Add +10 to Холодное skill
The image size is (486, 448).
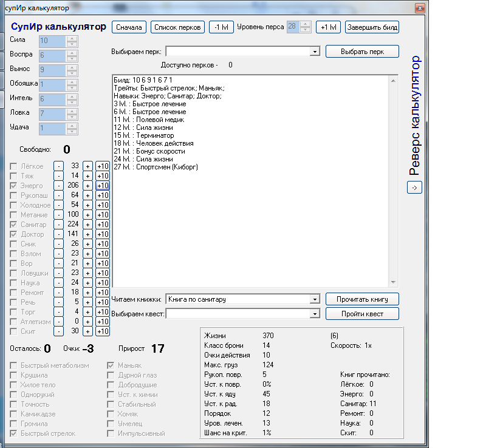103,205
